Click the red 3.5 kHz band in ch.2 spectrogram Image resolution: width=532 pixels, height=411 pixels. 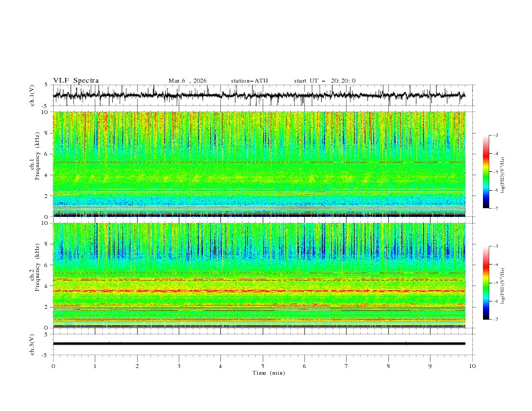click(x=259, y=291)
